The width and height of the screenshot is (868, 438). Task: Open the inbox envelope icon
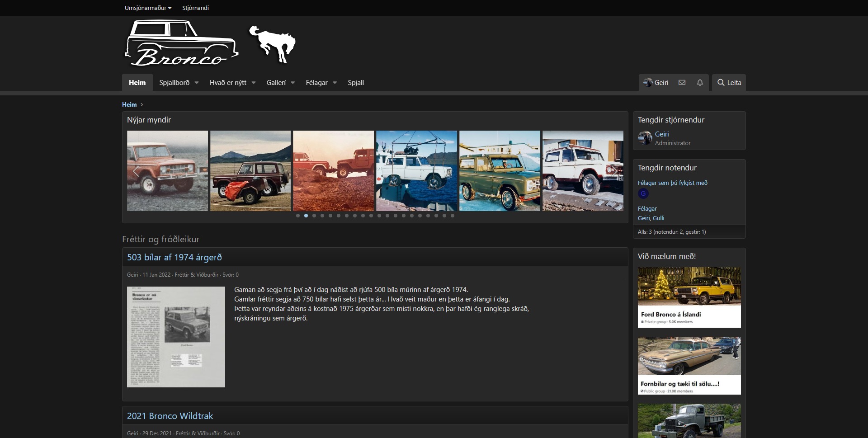pos(682,83)
